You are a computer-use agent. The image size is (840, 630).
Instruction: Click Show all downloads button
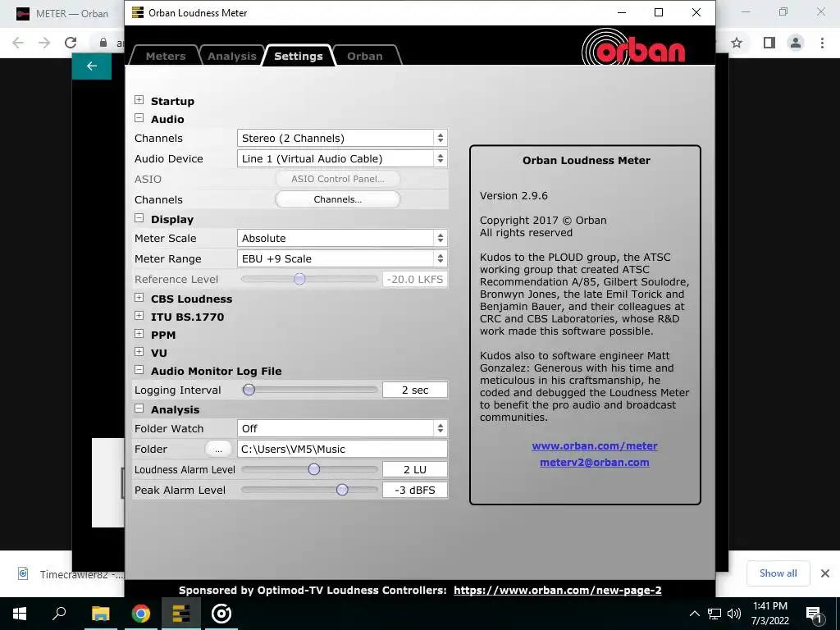778,573
